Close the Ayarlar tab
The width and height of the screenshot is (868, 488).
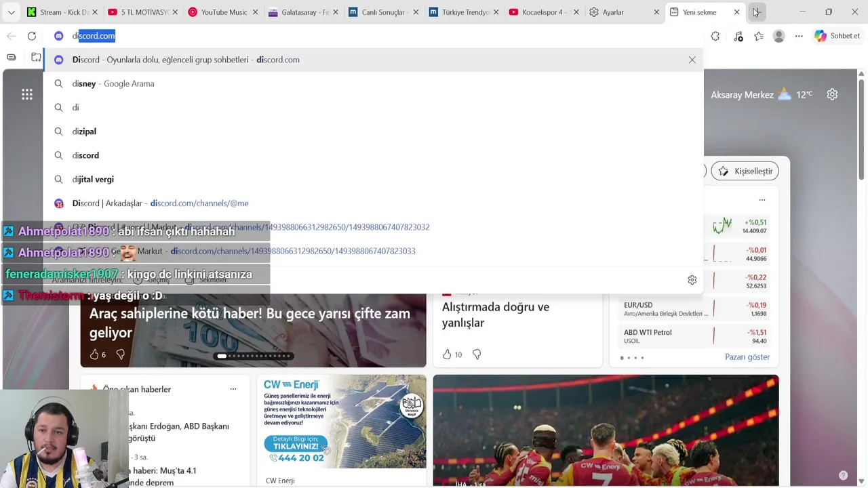click(x=656, y=12)
